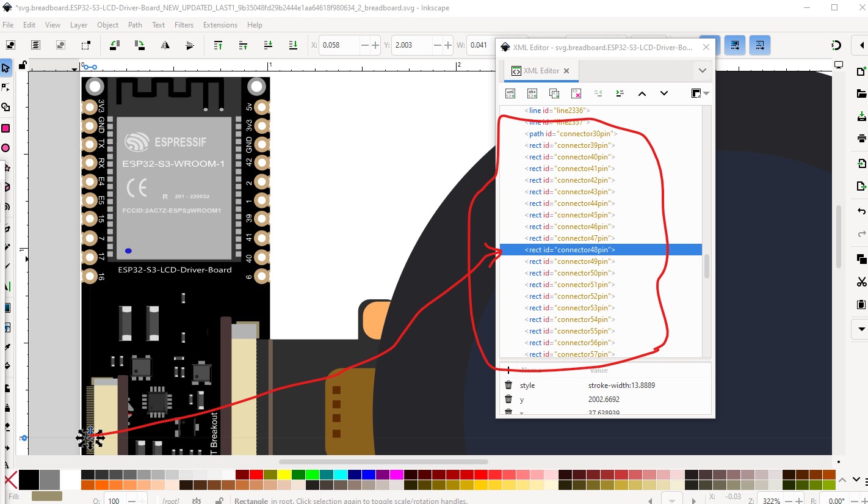Toggle the guides lock at the ruler corner
This screenshot has height=504, width=868.
pos(23,65)
